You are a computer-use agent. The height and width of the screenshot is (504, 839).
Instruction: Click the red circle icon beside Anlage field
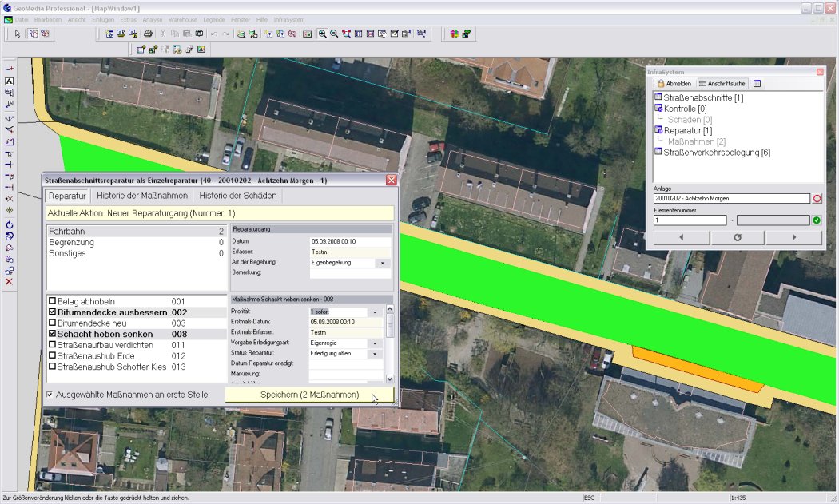click(817, 198)
